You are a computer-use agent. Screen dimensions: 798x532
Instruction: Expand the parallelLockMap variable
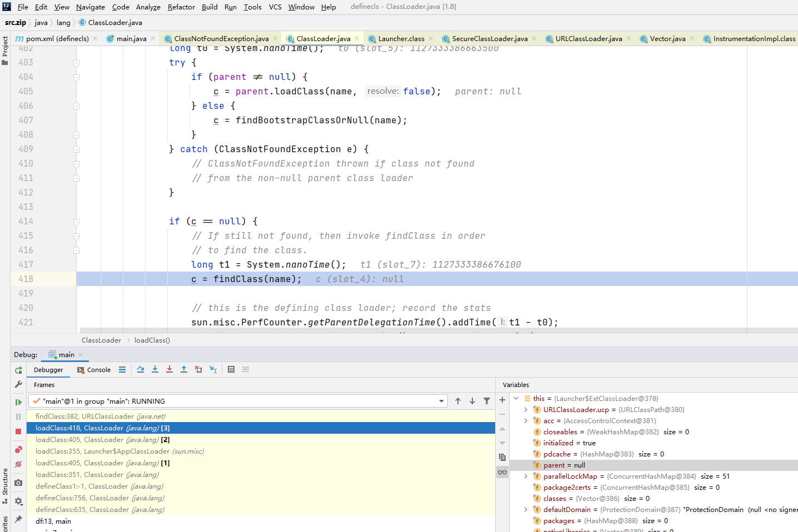click(526, 476)
